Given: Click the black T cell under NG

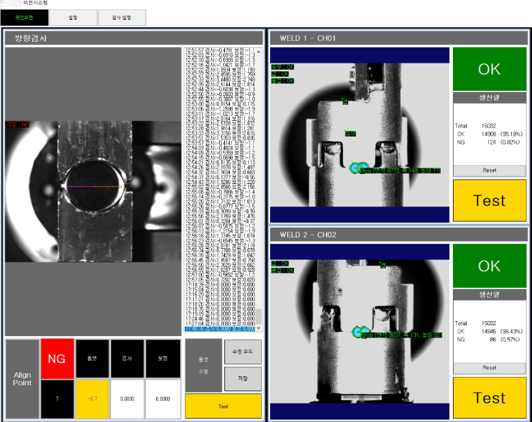Looking at the screenshot, I should [x=57, y=399].
